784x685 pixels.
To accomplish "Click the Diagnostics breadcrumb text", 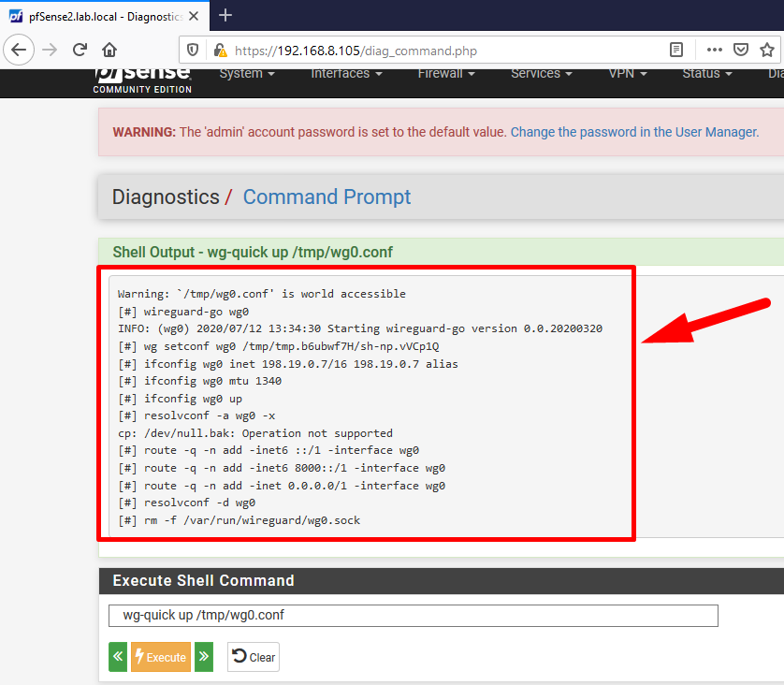I will click(x=166, y=197).
